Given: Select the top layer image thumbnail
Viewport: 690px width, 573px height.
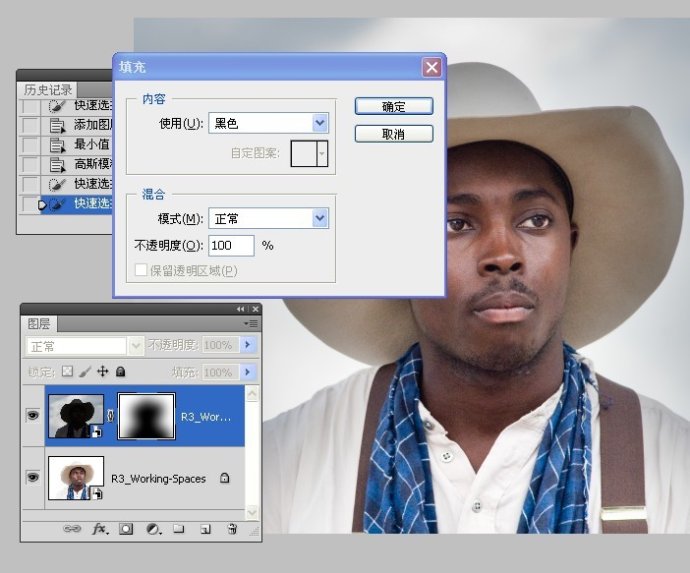Looking at the screenshot, I should 76,416.
